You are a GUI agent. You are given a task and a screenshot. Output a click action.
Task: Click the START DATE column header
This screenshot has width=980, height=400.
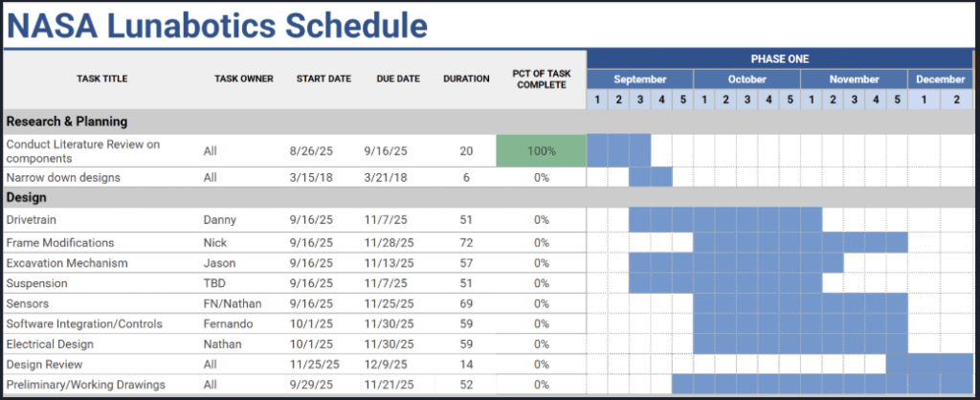pos(323,78)
